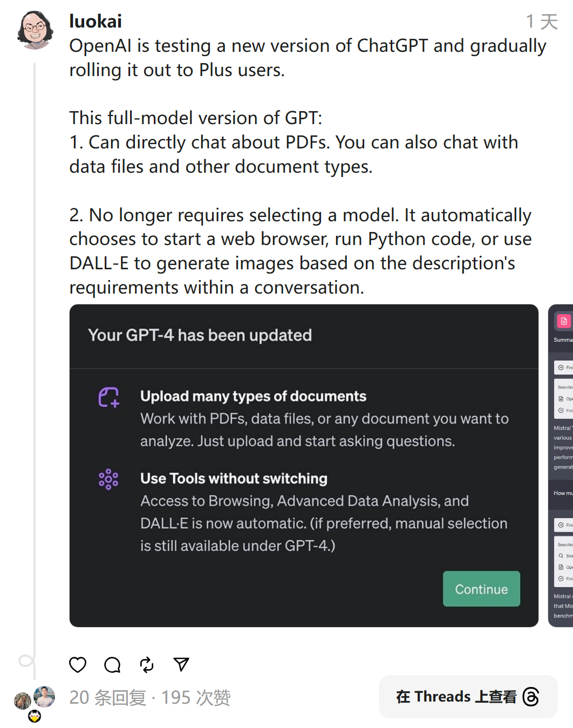Open the 1 天 timestamp link
Viewport: 573px width, 728px height.
542,22
